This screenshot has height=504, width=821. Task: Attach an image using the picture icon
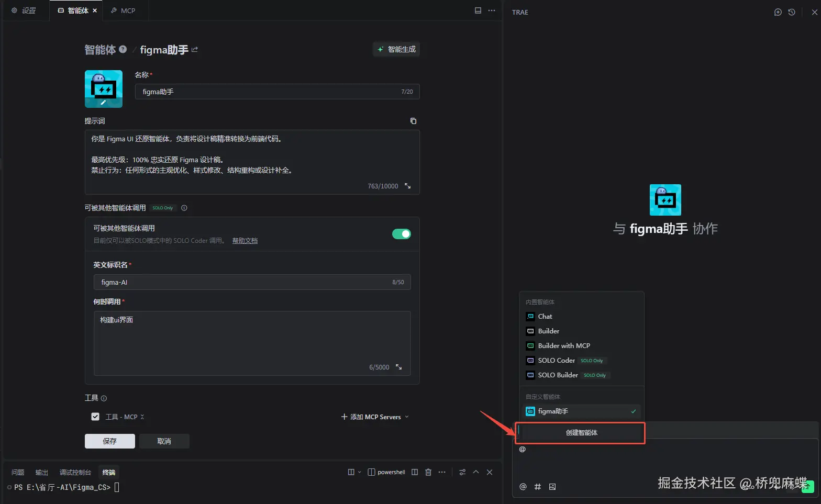pyautogui.click(x=552, y=487)
